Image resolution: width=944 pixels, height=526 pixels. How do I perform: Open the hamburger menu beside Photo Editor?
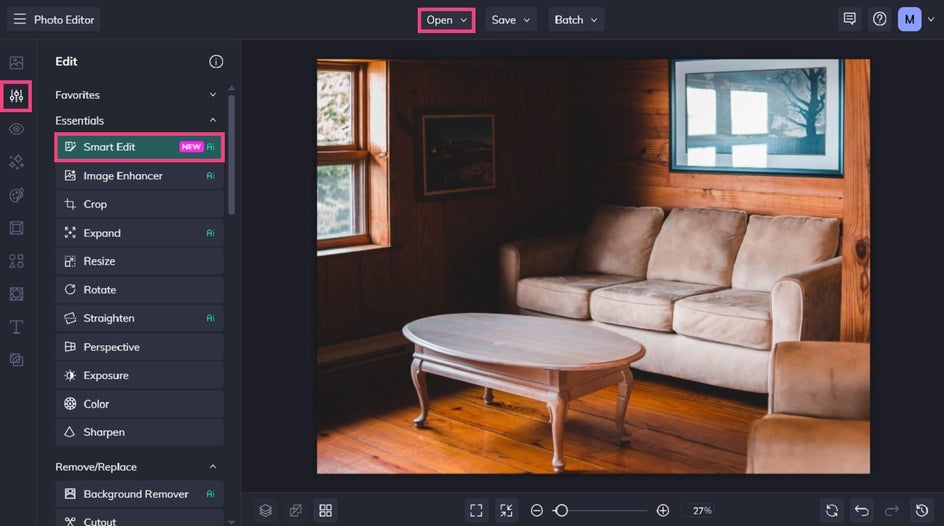(19, 19)
